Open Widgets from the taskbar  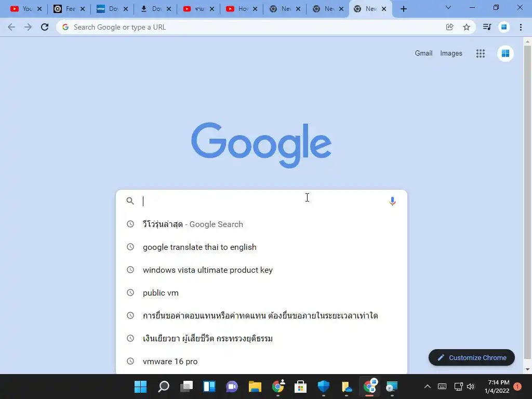pyautogui.click(x=209, y=387)
